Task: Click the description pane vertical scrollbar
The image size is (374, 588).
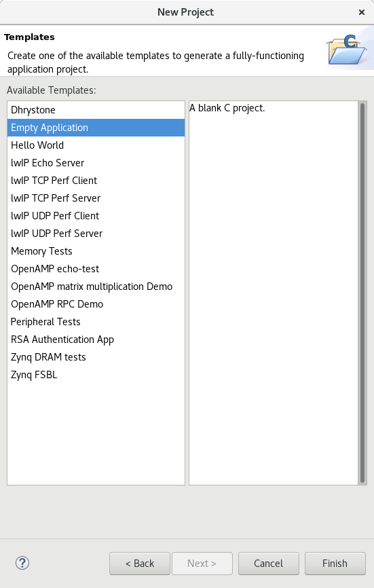Action: [362, 293]
